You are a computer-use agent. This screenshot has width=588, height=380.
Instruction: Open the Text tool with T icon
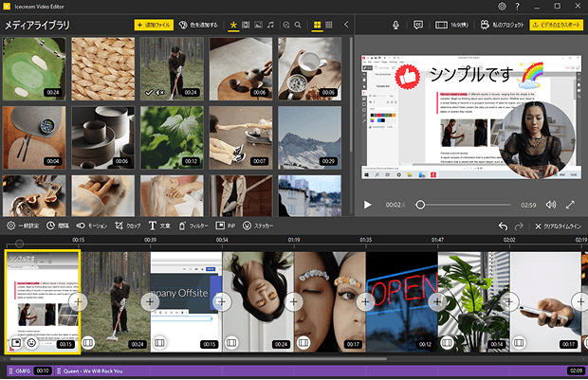pos(159,226)
